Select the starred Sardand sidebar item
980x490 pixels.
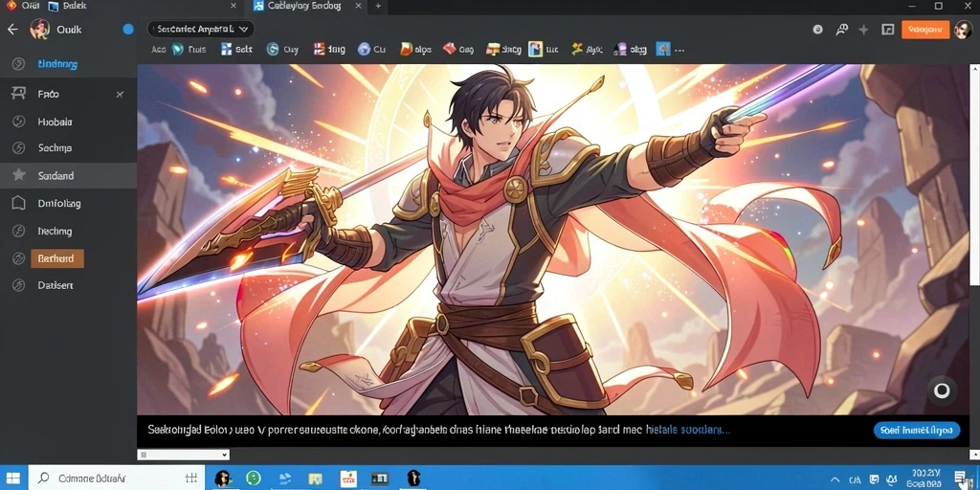pos(68,176)
